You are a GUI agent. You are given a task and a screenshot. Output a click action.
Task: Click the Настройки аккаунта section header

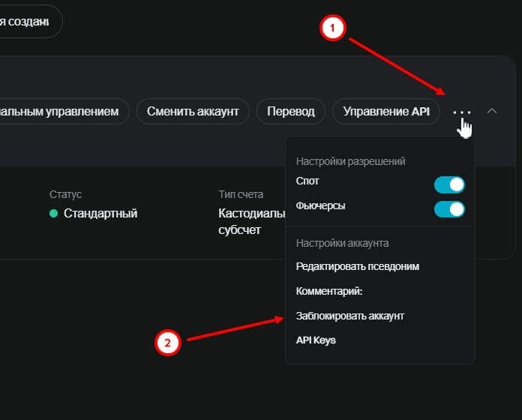point(342,243)
